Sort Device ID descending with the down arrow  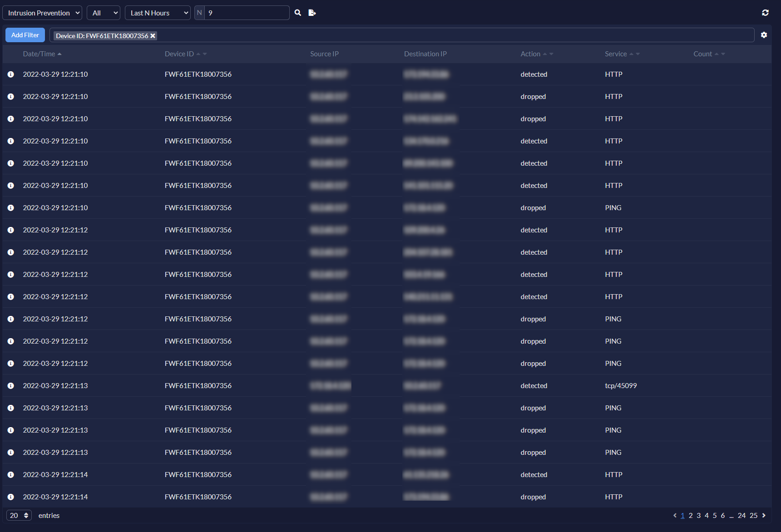(x=205, y=54)
